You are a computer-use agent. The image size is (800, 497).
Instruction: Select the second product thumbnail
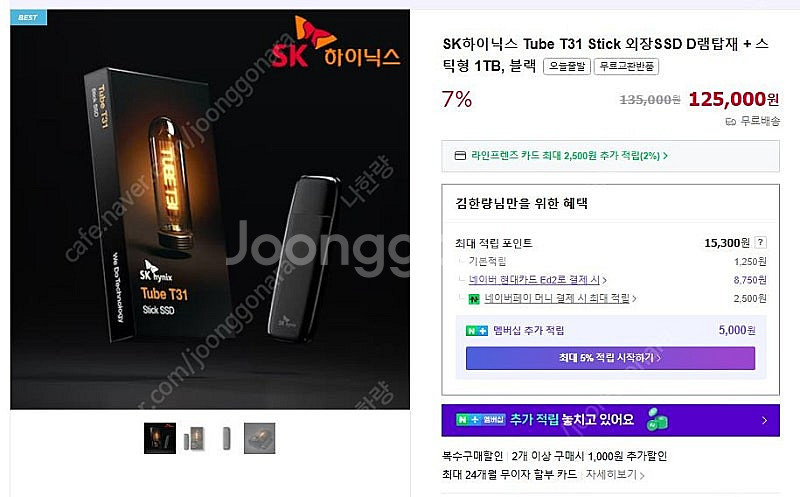pos(193,438)
